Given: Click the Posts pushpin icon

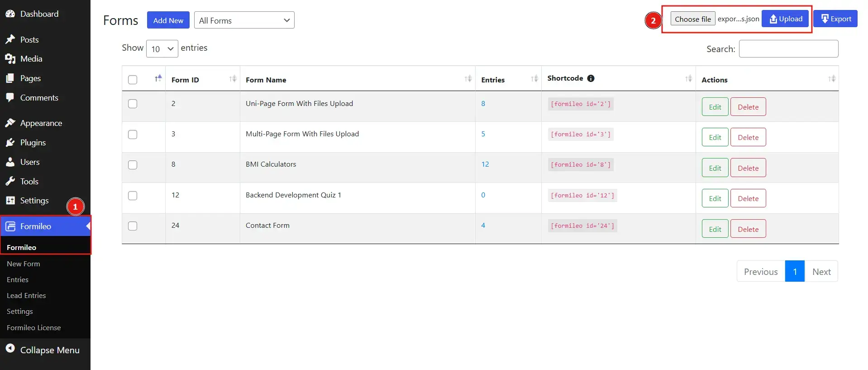Looking at the screenshot, I should (x=10, y=39).
